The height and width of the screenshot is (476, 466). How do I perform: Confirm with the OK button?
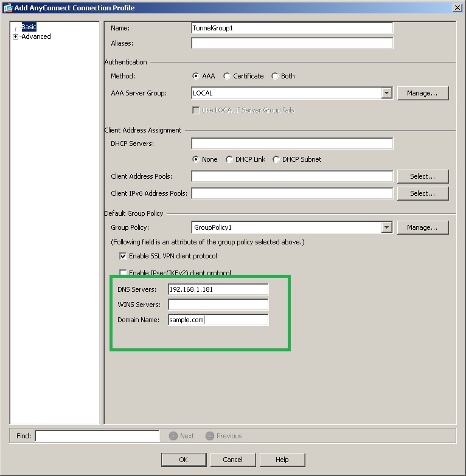[x=184, y=460]
